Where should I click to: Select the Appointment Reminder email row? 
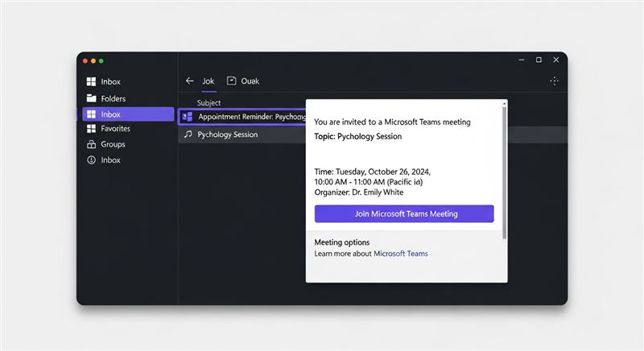coord(242,117)
